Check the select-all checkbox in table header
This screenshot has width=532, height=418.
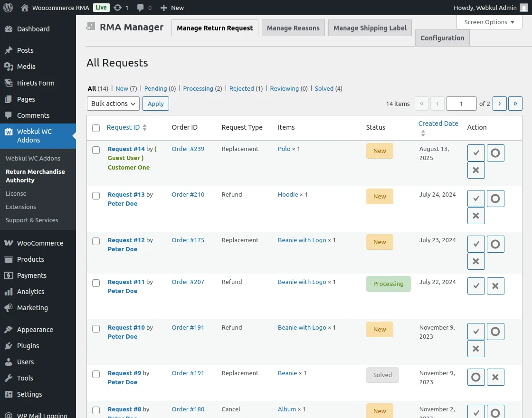click(96, 128)
